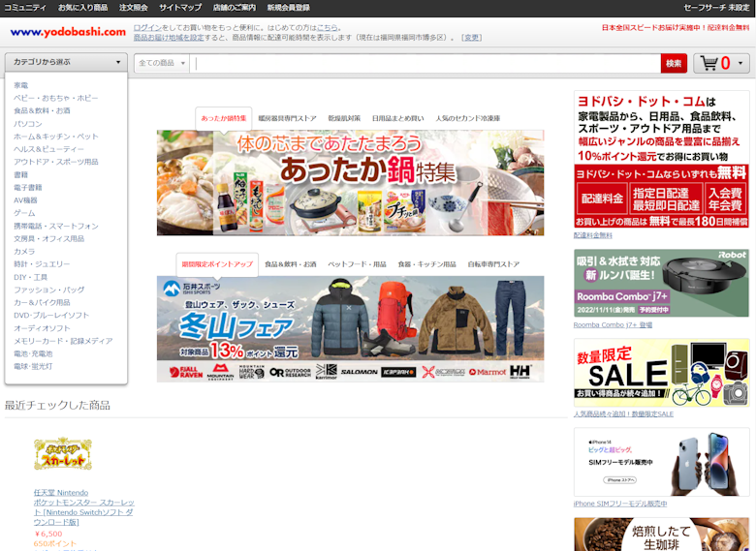
Task: Click ポケットモンスター スカーレット product thumbnail
Action: click(63, 454)
